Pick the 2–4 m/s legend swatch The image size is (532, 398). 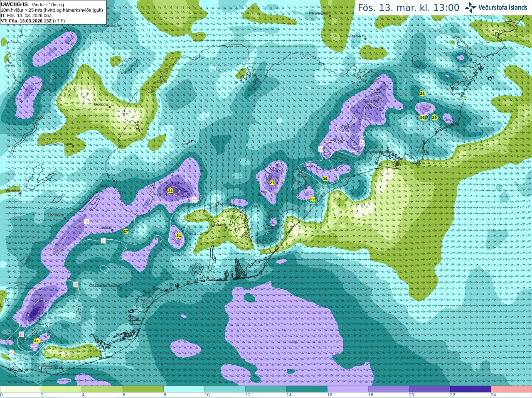(61, 389)
